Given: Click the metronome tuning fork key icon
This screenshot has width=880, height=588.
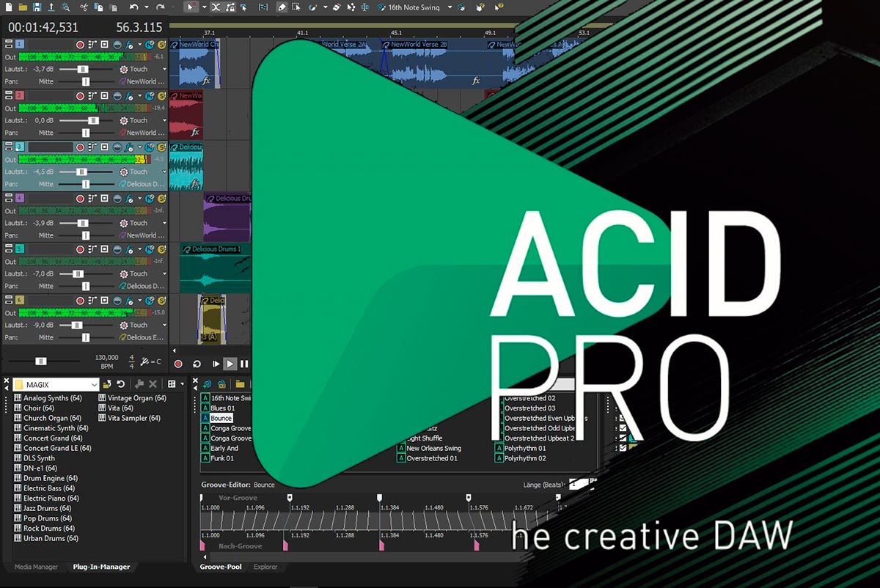Looking at the screenshot, I should (144, 361).
